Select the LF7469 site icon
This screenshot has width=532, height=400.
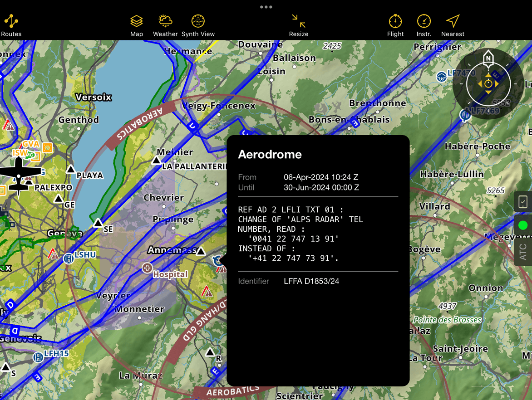point(465,115)
